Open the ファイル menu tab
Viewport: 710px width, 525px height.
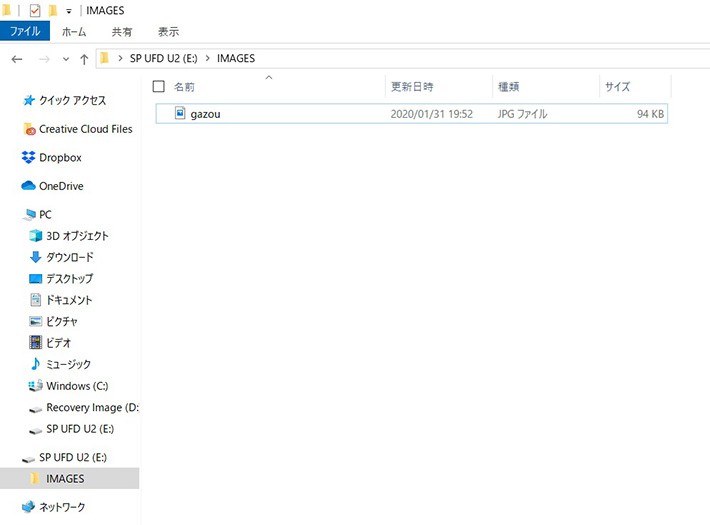click(25, 31)
